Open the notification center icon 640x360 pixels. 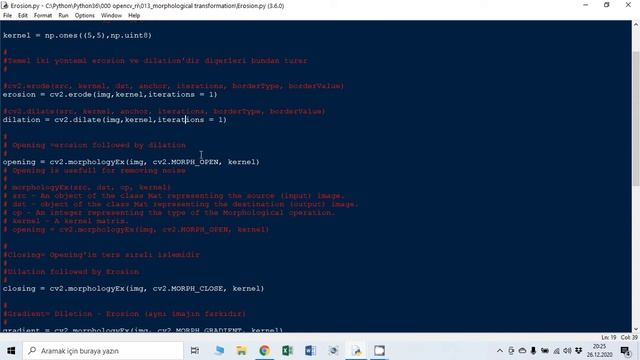point(625,351)
